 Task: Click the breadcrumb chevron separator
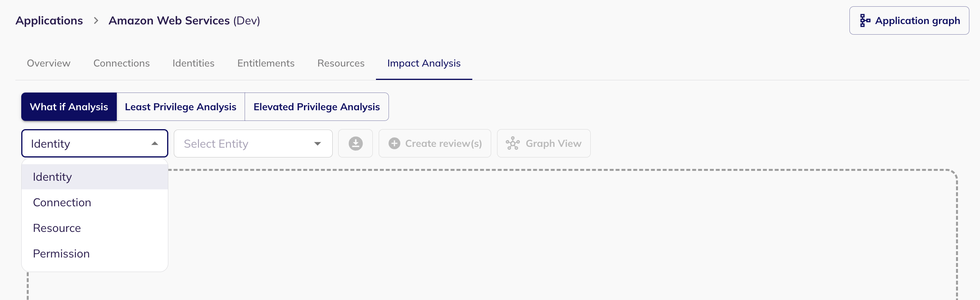(96, 20)
